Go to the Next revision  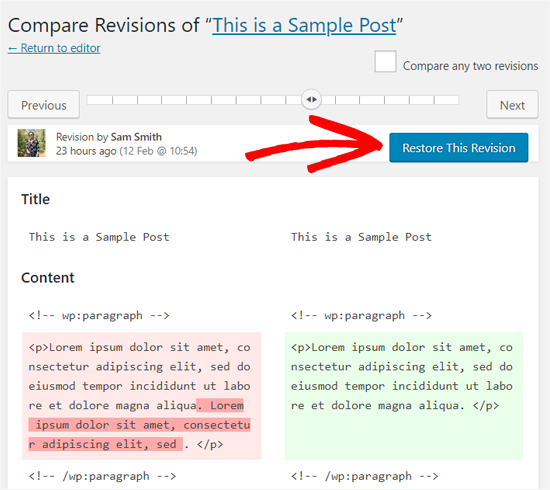click(x=512, y=105)
